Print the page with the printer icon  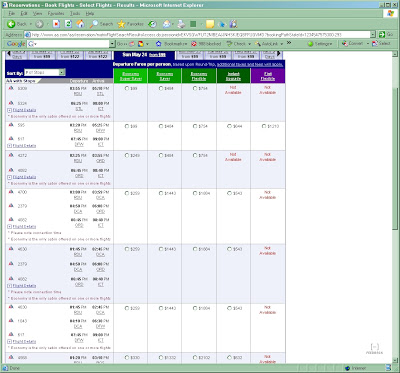[181, 24]
